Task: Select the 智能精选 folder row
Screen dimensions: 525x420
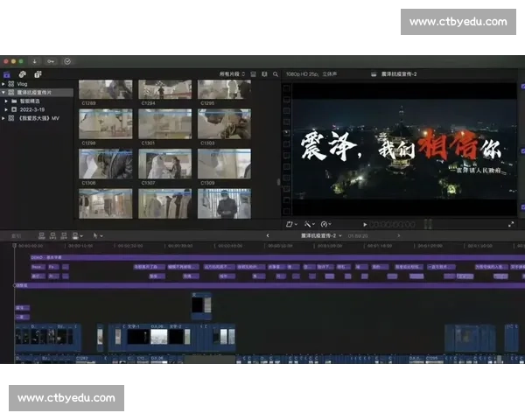Action: [x=37, y=101]
